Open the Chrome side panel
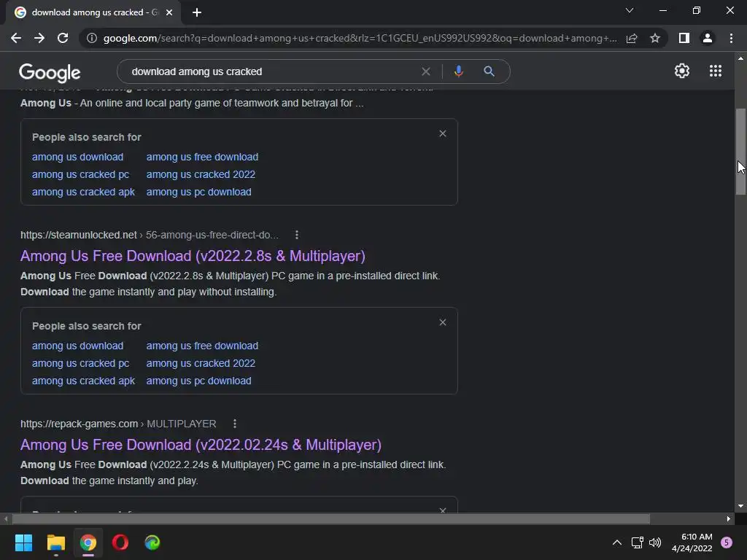 coord(684,38)
